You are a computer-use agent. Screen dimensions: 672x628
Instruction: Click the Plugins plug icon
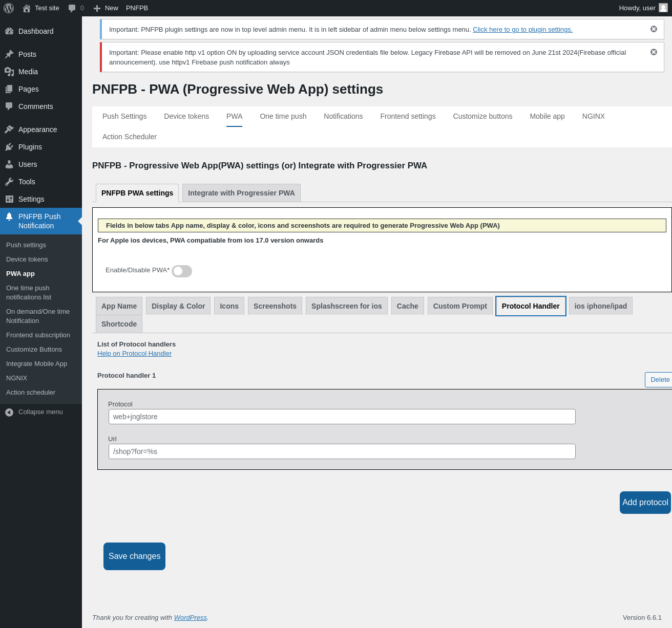[9, 147]
